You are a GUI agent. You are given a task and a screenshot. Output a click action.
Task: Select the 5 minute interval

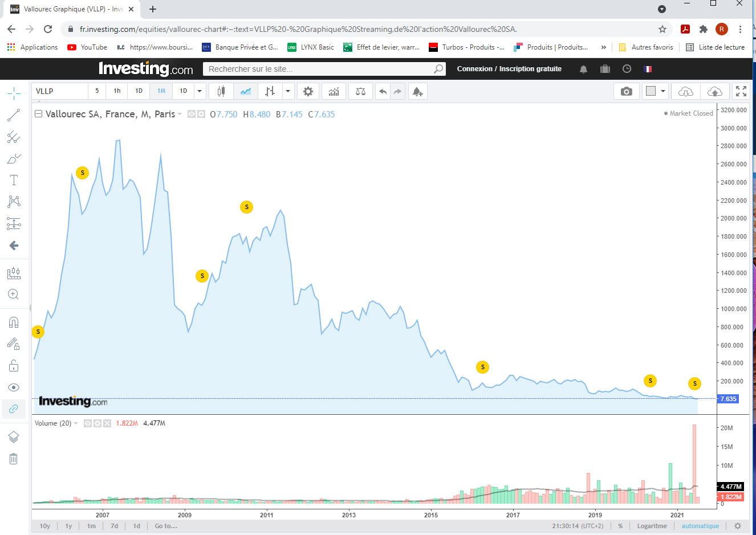tap(97, 91)
